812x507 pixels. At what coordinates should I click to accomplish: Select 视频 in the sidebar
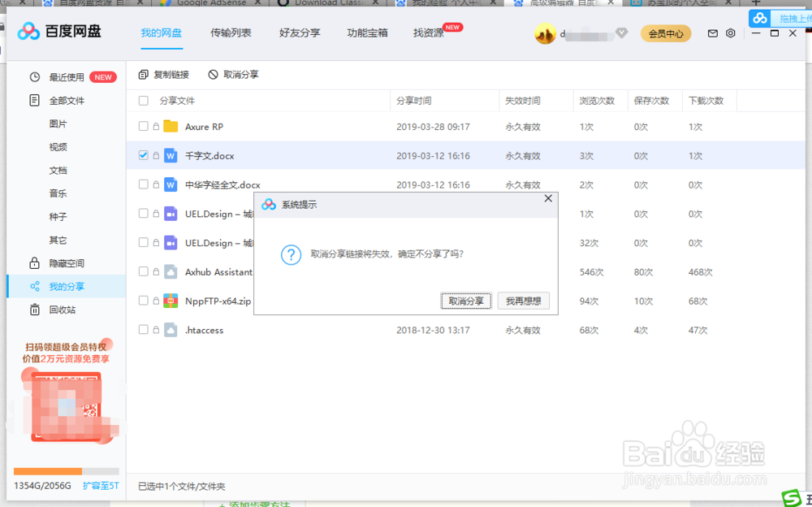click(58, 147)
